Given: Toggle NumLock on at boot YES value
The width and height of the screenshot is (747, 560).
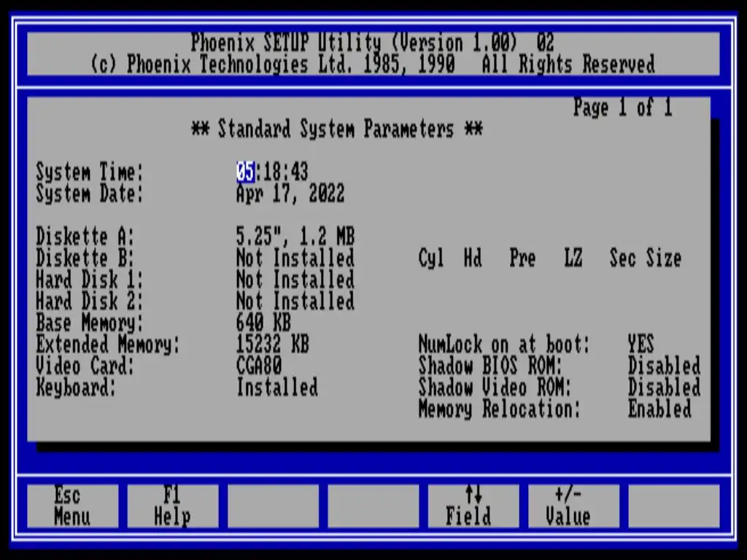Looking at the screenshot, I should (x=641, y=344).
